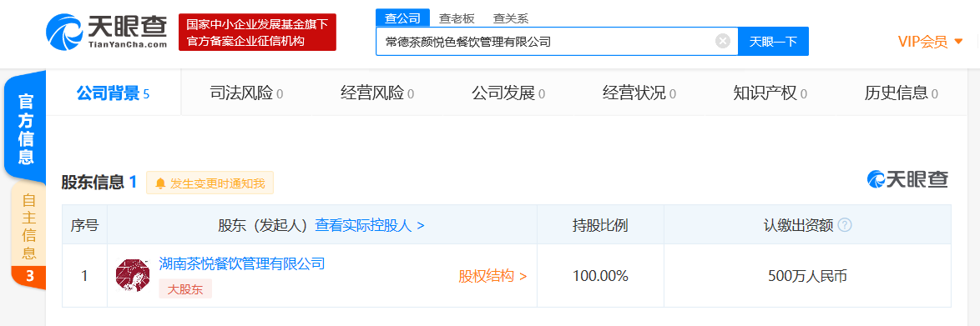Viewport: 980px width, 326px height.
Task: Open the 股权结构 link
Action: point(493,276)
